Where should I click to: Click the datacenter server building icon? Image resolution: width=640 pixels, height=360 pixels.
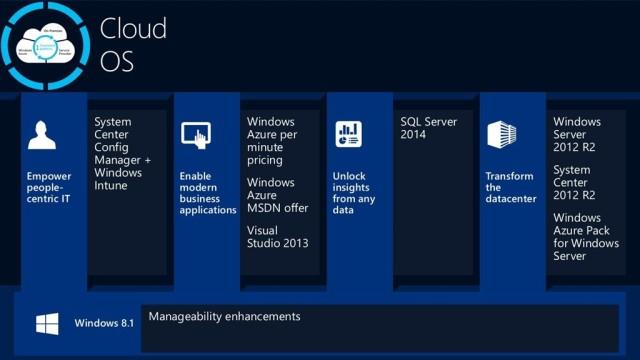[502, 134]
